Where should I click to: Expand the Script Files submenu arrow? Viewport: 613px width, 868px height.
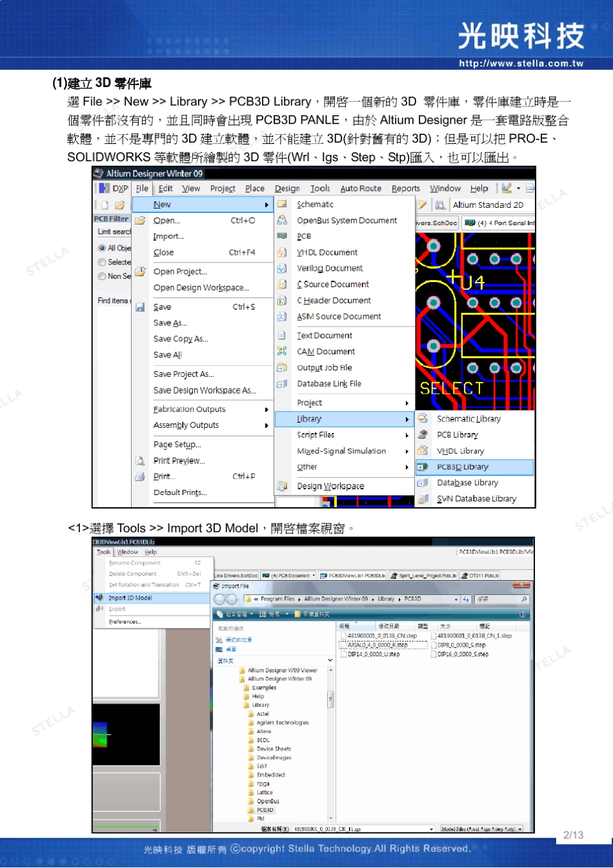(x=407, y=435)
